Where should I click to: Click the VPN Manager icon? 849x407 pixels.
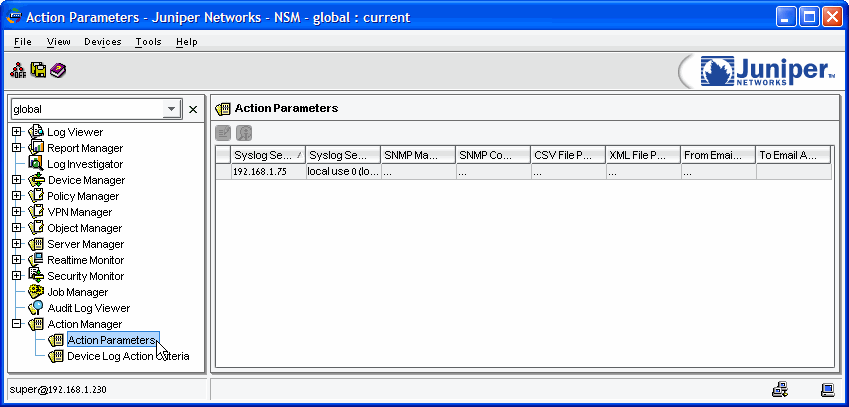point(36,212)
